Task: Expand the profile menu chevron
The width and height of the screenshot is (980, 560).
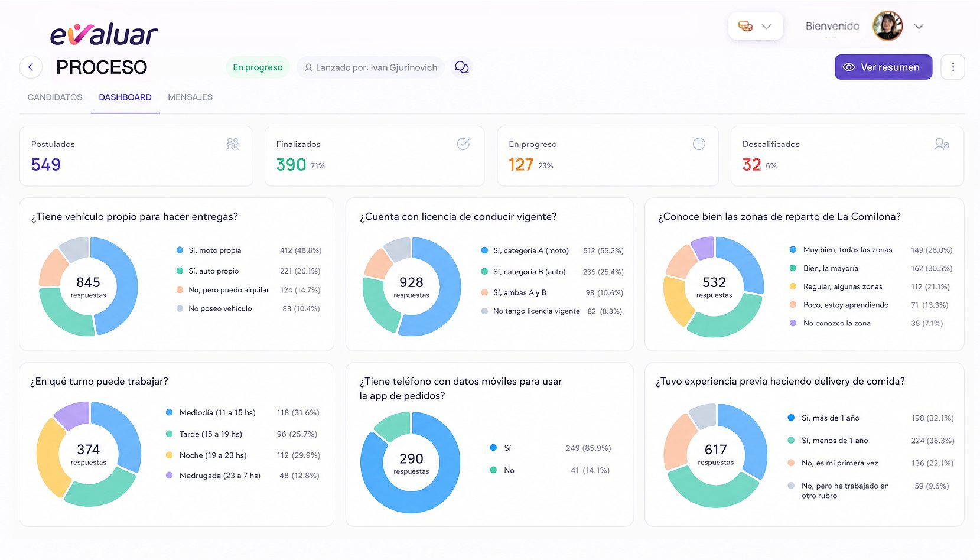Action: [x=919, y=26]
